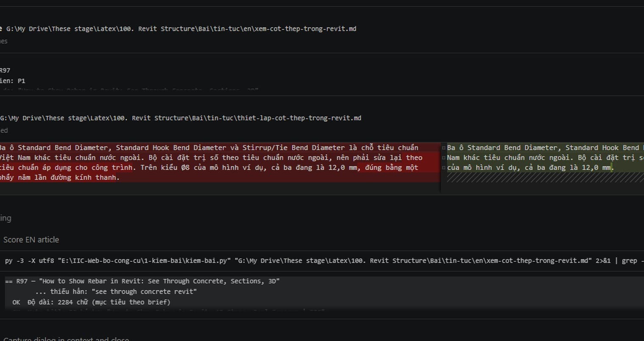Click the green added diff paragraph
Screen dimensions: 644x341
(545, 157)
